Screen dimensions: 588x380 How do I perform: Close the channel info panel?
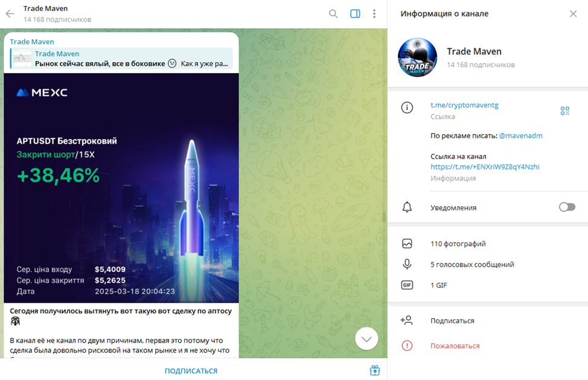(x=573, y=14)
